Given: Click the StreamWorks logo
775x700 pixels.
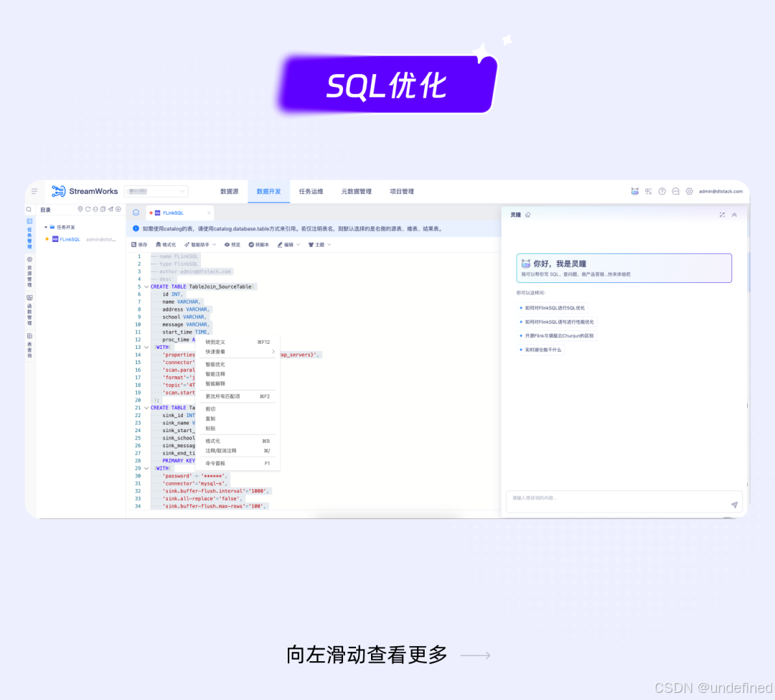Looking at the screenshot, I should 85,191.
